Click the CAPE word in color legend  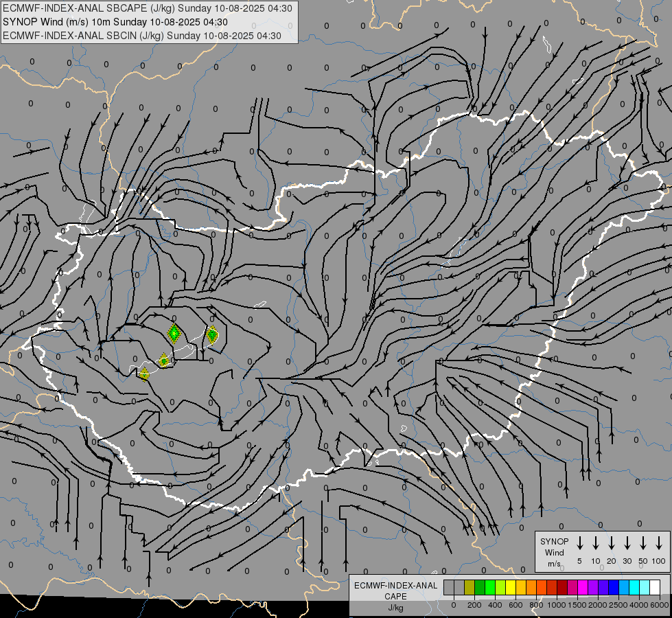pos(395,596)
